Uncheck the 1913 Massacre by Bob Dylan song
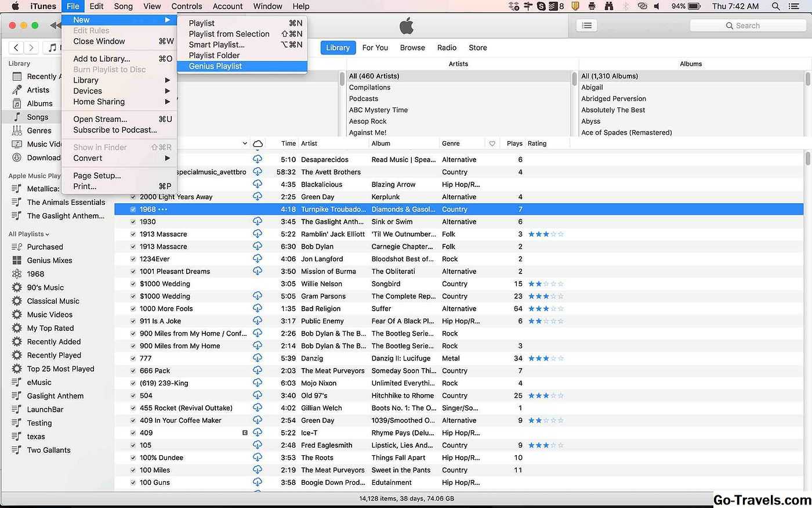812x508 pixels. pyautogui.click(x=133, y=247)
